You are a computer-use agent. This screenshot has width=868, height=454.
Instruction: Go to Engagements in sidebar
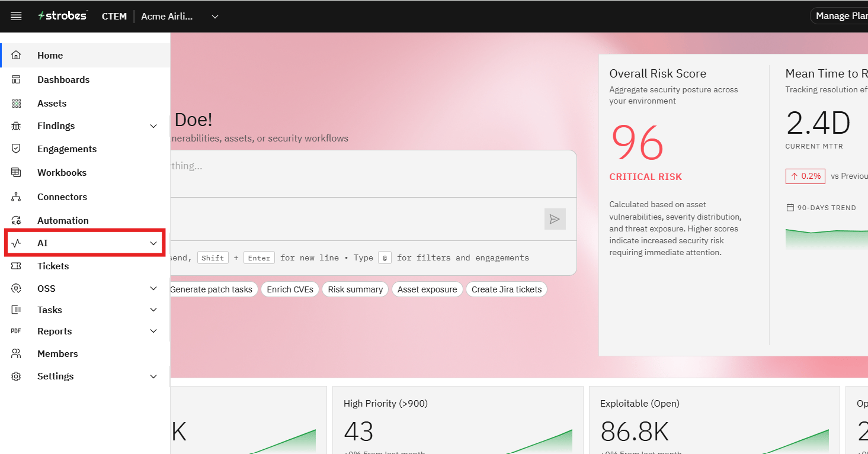point(85,149)
